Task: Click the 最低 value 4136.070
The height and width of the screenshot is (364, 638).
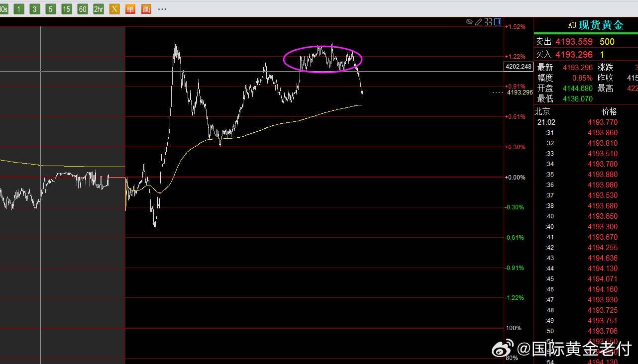Action: coord(578,99)
